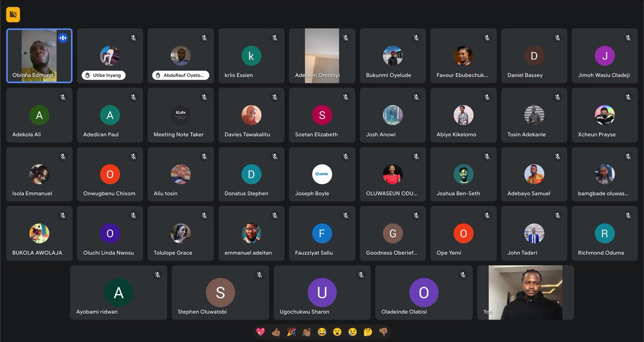Click the muted mic icon on Daniel Bassey's tile
This screenshot has width=644, height=342.
point(558,38)
